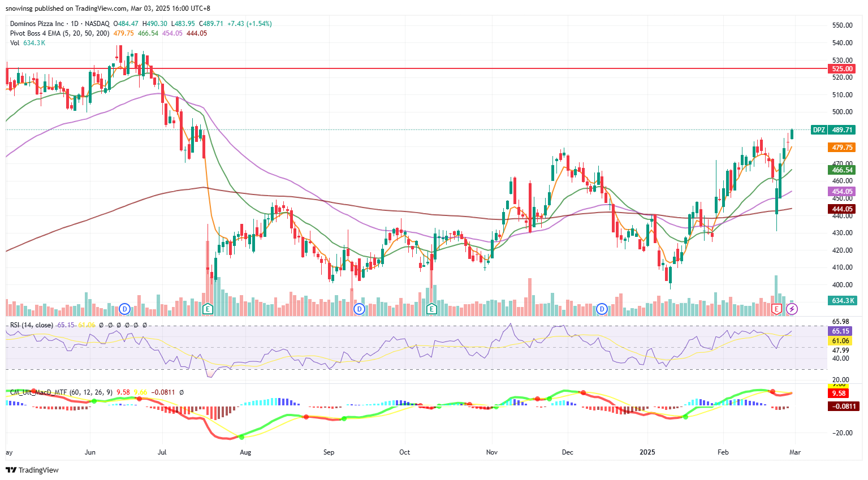The image size is (868, 480).
Task: Click the yellow 61.06 RSI axis label
Action: point(840,341)
